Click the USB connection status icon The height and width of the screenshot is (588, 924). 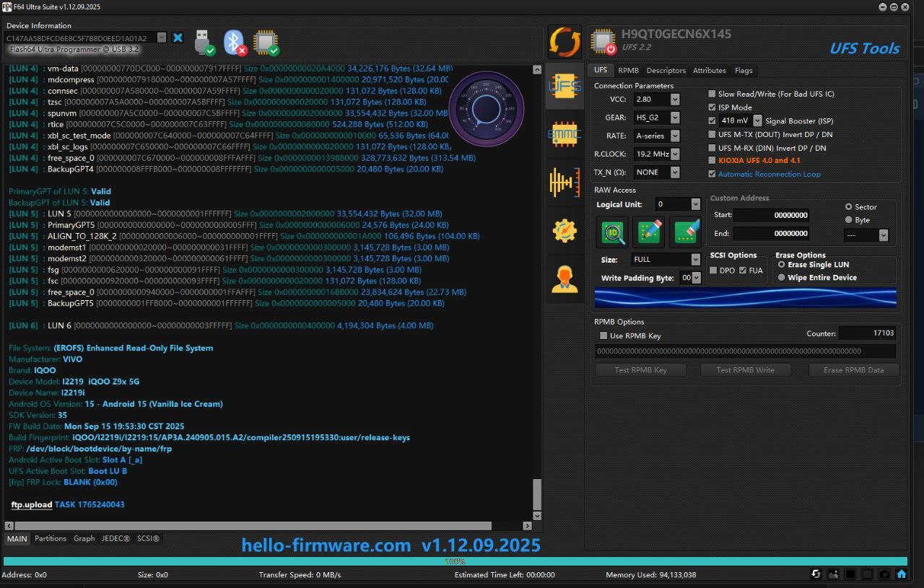click(205, 43)
